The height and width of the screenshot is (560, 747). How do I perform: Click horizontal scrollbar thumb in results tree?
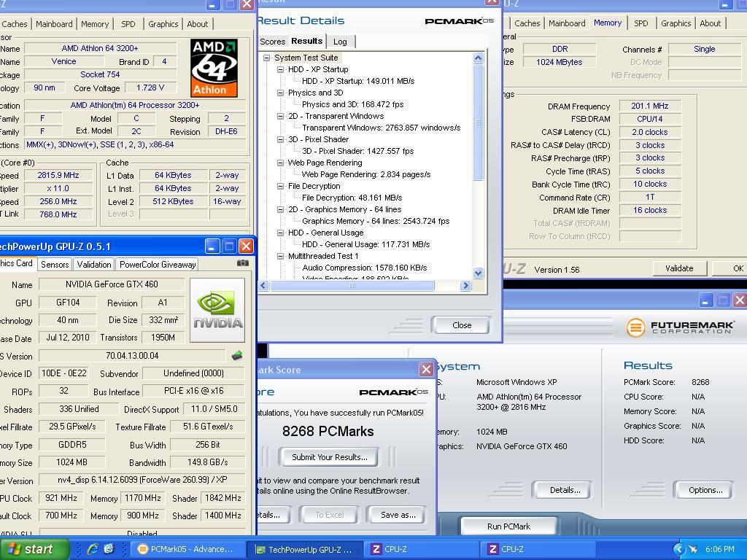tap(352, 286)
